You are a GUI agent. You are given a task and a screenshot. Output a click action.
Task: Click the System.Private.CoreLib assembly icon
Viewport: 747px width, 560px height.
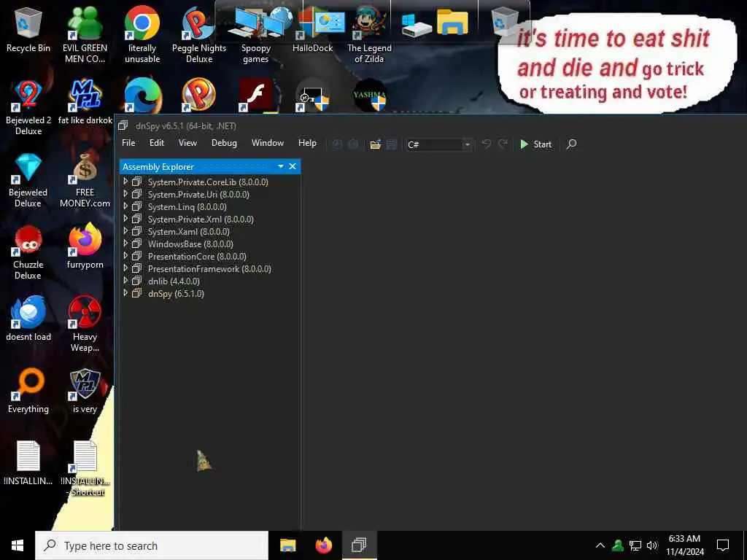coord(136,182)
